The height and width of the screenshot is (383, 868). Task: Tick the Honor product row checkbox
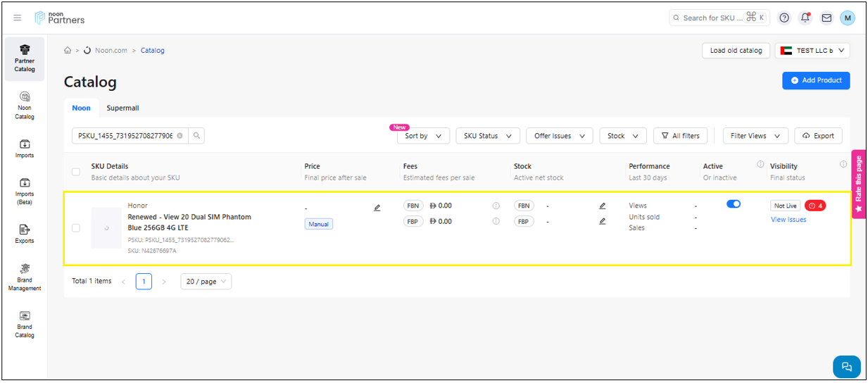pyautogui.click(x=76, y=227)
